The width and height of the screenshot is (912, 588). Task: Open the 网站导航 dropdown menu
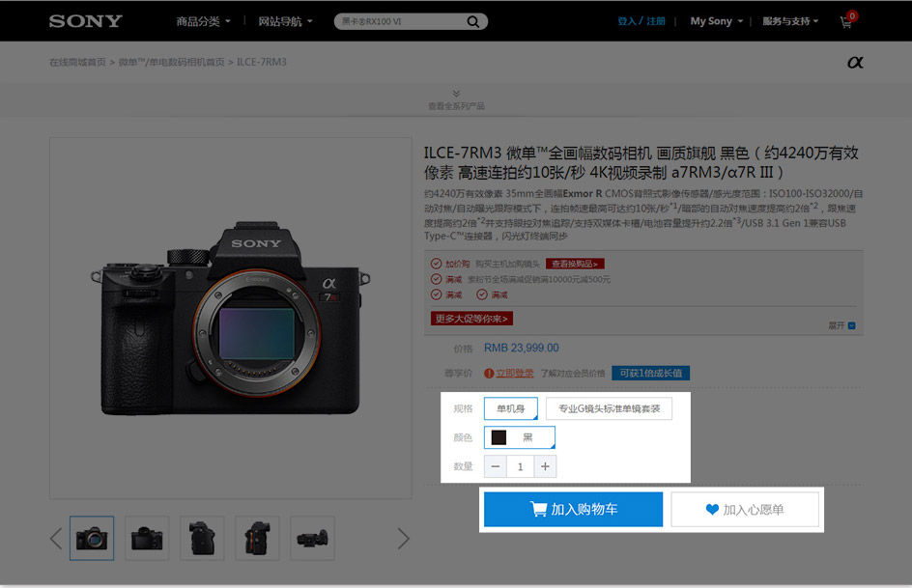tap(286, 21)
